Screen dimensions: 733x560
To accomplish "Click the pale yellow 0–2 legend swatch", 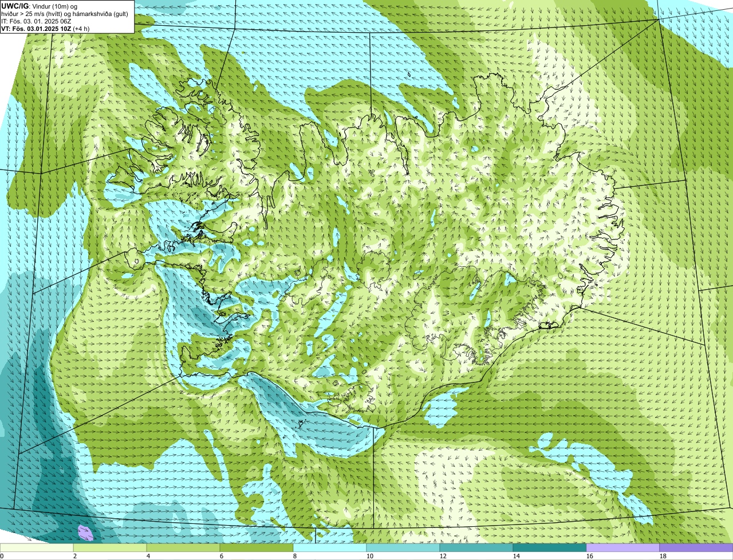I will [x=37, y=548].
